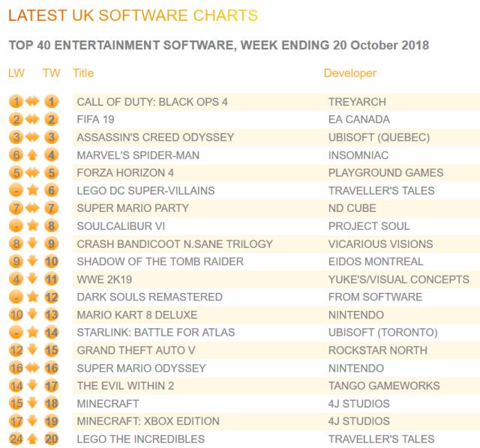The width and height of the screenshot is (480, 448).
Task: Click the TW column header
Action: pyautogui.click(x=51, y=73)
